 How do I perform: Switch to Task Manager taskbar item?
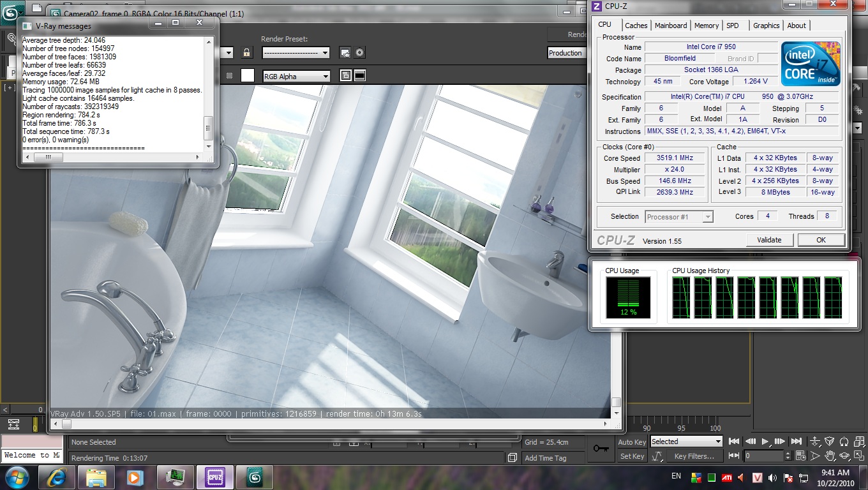coord(175,477)
